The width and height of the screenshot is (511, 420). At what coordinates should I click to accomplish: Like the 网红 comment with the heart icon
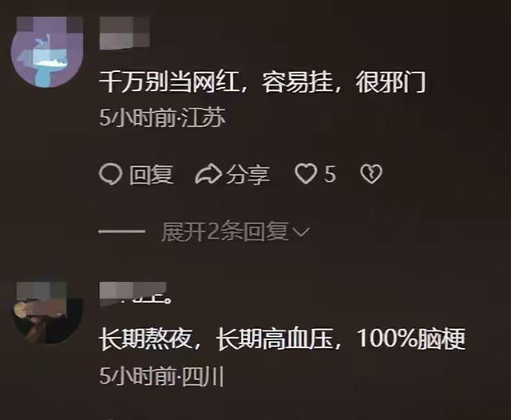pos(306,174)
